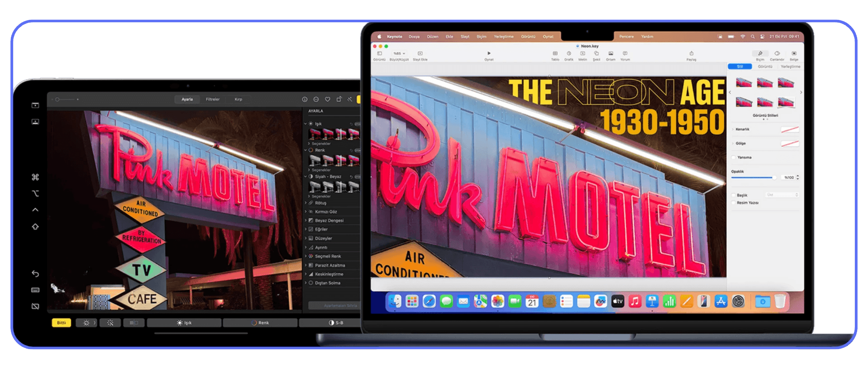Enable the Başlık checkbox
The width and height of the screenshot is (868, 369).
[734, 195]
